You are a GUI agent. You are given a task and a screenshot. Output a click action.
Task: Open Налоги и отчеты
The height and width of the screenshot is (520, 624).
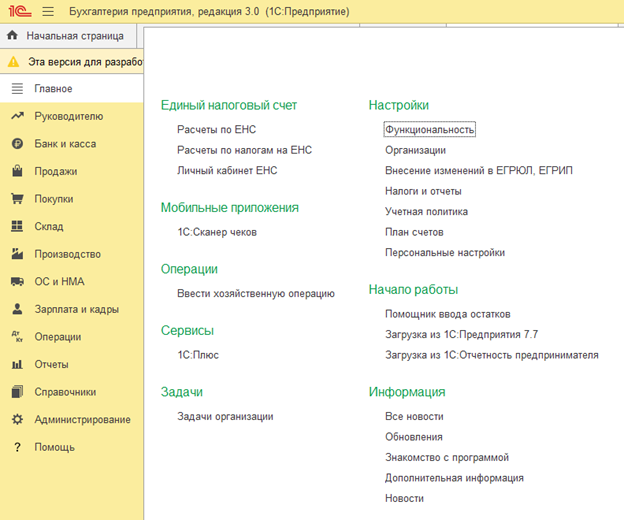coord(423,191)
